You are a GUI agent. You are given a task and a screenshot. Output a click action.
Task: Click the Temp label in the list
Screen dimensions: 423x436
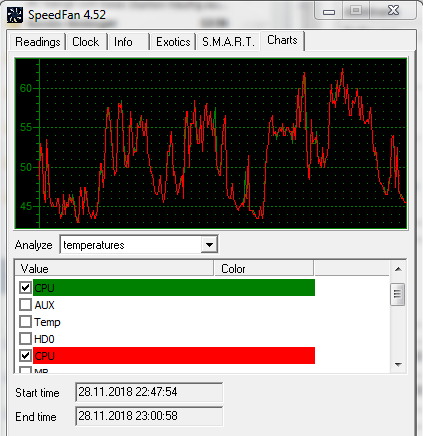pos(47,322)
